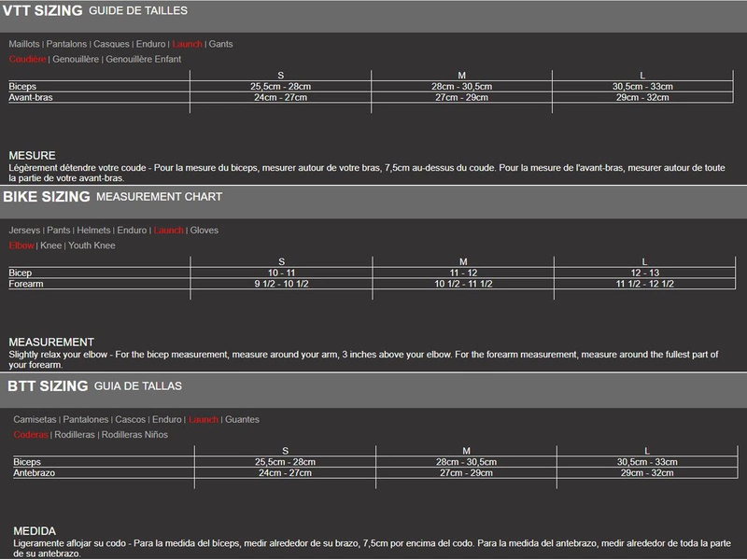Choose the Knee sub-category
Image resolution: width=747 pixels, height=560 pixels.
click(50, 245)
